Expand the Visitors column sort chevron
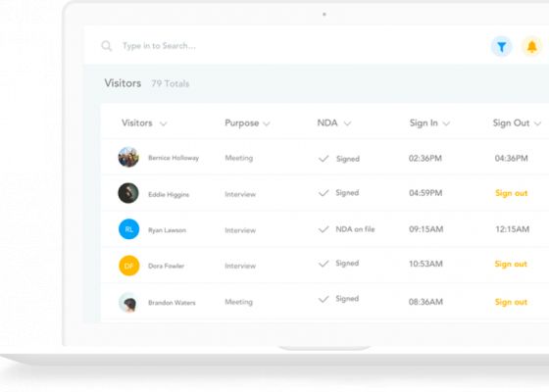 pyautogui.click(x=163, y=123)
